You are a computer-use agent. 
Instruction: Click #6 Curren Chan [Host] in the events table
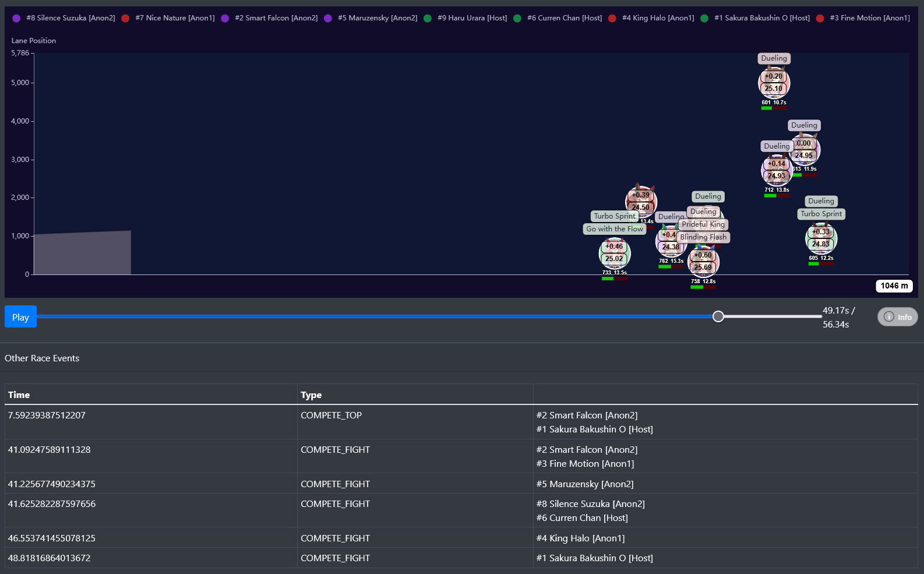pyautogui.click(x=582, y=518)
